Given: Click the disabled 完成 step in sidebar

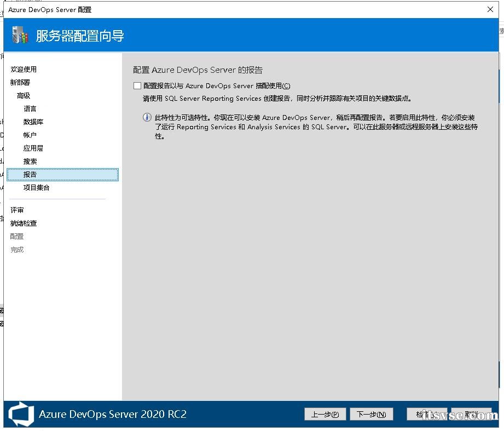Looking at the screenshot, I should pyautogui.click(x=17, y=250).
